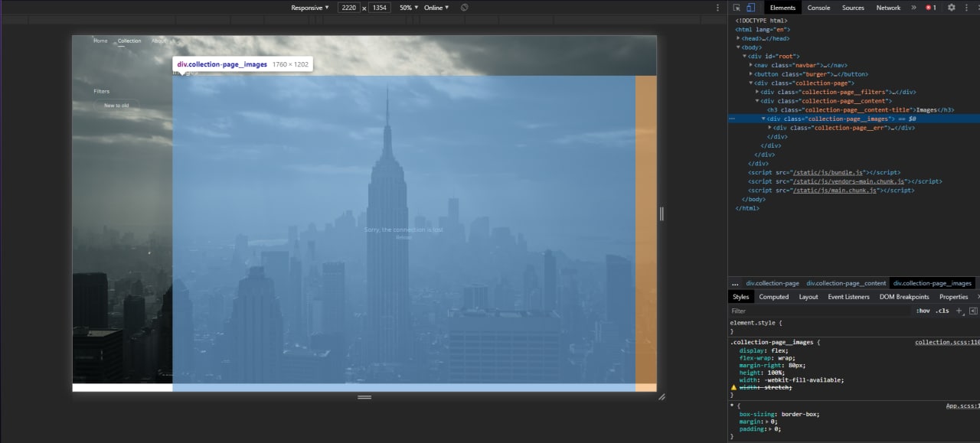
Task: Open the 50% zoom dropdown
Action: coord(409,8)
